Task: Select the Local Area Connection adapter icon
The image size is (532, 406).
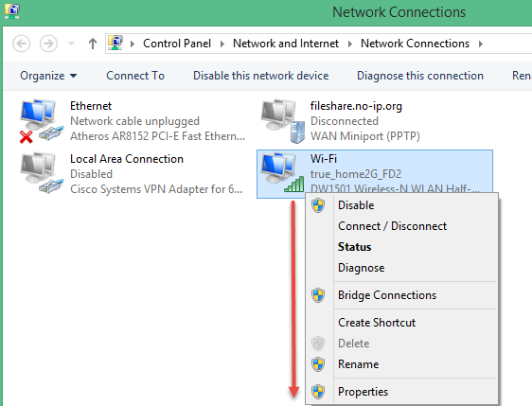Action: tap(42, 173)
